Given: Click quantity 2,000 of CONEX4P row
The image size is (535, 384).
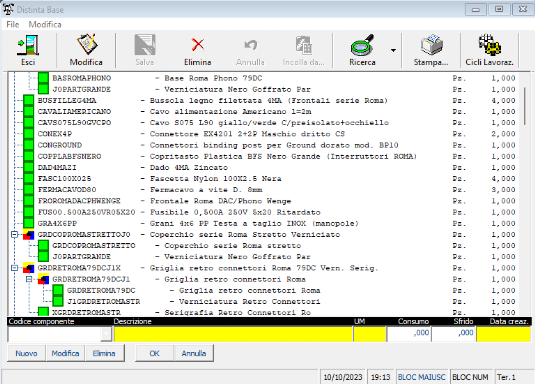Looking at the screenshot, I should [x=503, y=134].
